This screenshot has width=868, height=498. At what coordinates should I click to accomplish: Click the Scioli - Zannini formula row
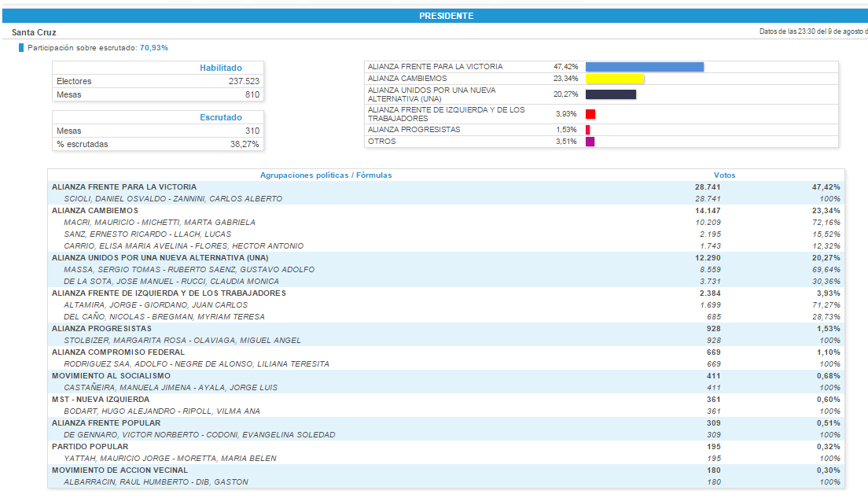(x=446, y=199)
